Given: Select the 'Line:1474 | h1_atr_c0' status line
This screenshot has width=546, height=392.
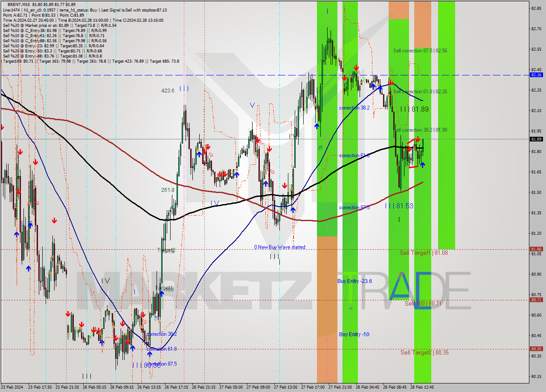Looking at the screenshot, I should 84,10.
